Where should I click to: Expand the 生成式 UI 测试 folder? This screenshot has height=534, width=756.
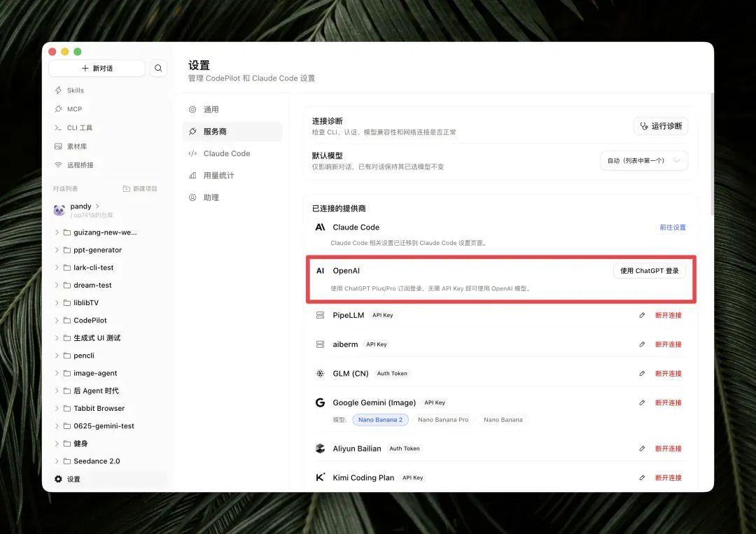[x=57, y=338]
